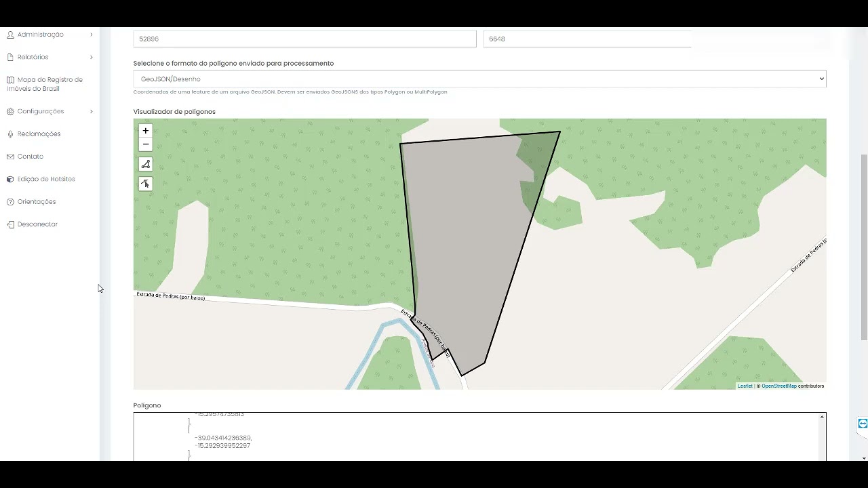Open the OpenStreetMap attribution link
868x488 pixels.
(778, 386)
